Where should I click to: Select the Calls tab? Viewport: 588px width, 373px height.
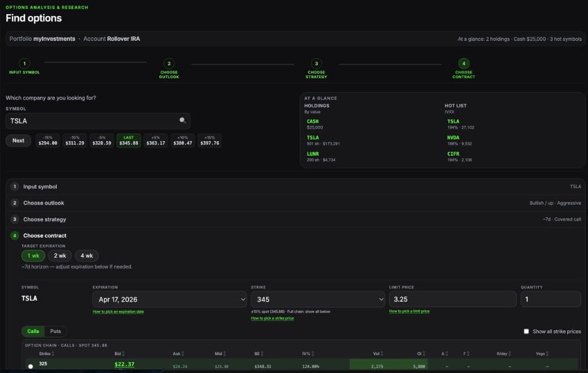(x=33, y=331)
